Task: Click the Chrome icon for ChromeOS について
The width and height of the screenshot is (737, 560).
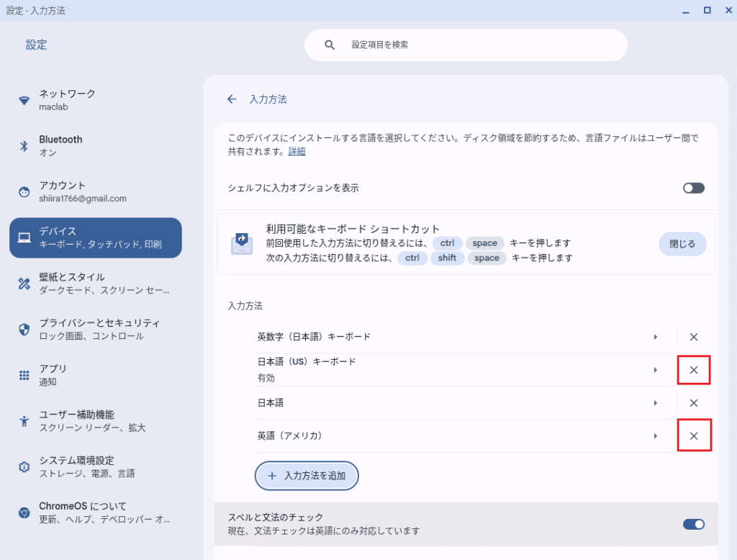Action: 24,512
